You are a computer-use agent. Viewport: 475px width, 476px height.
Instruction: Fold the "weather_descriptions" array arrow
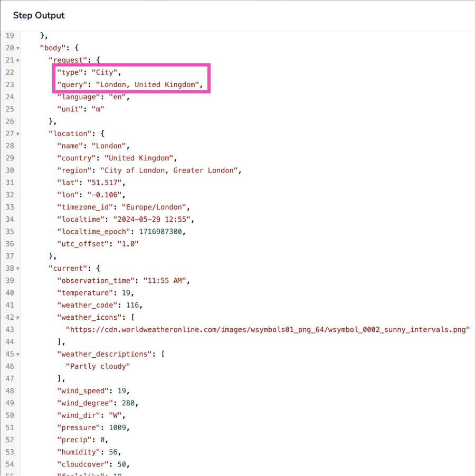tap(18, 354)
